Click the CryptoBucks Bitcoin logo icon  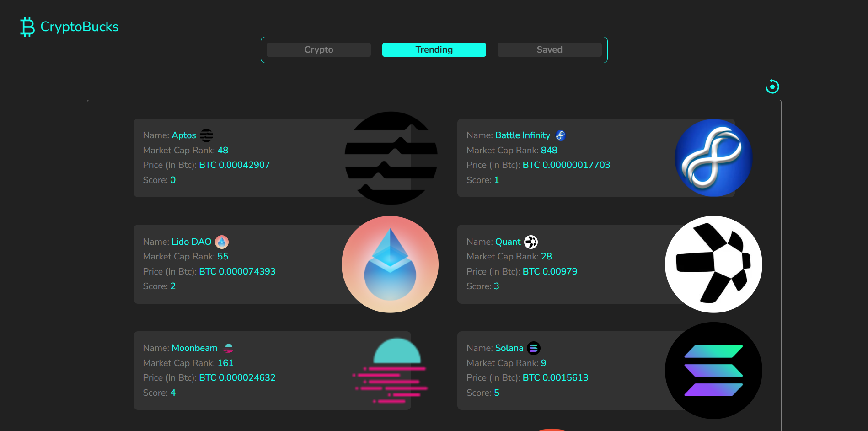pos(27,27)
